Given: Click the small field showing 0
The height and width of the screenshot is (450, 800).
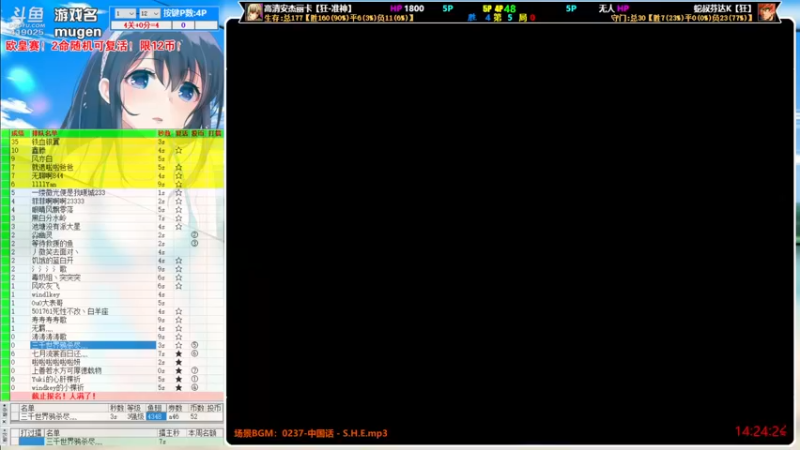Looking at the screenshot, I should 183,25.
